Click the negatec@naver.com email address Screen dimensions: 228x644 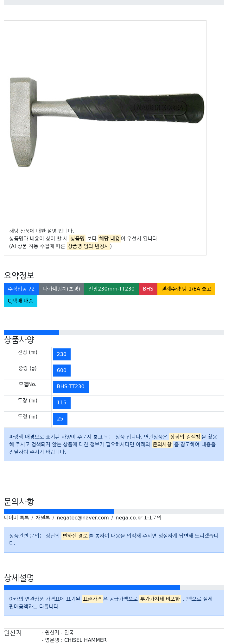[x=83, y=518]
